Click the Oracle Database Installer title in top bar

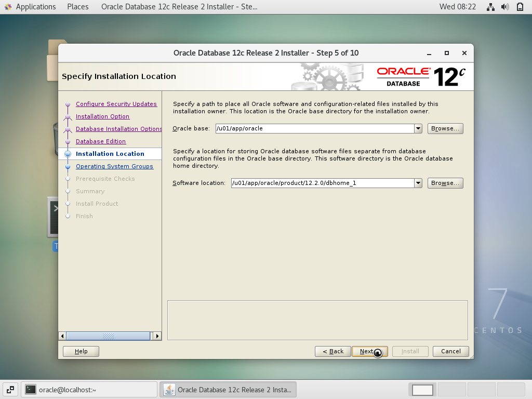[179, 7]
